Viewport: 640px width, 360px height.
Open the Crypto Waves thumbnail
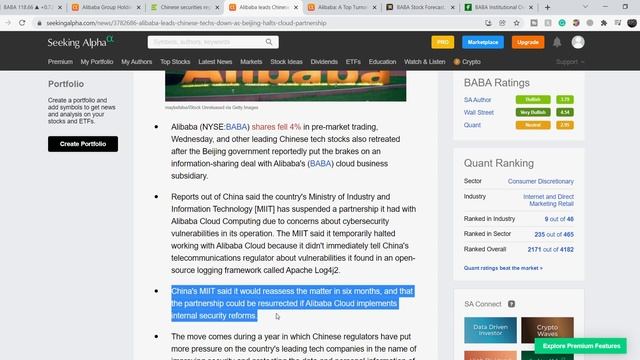click(547, 330)
